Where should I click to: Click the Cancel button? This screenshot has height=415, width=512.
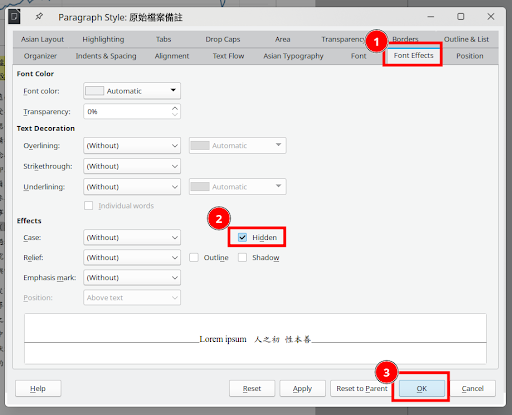coord(472,388)
